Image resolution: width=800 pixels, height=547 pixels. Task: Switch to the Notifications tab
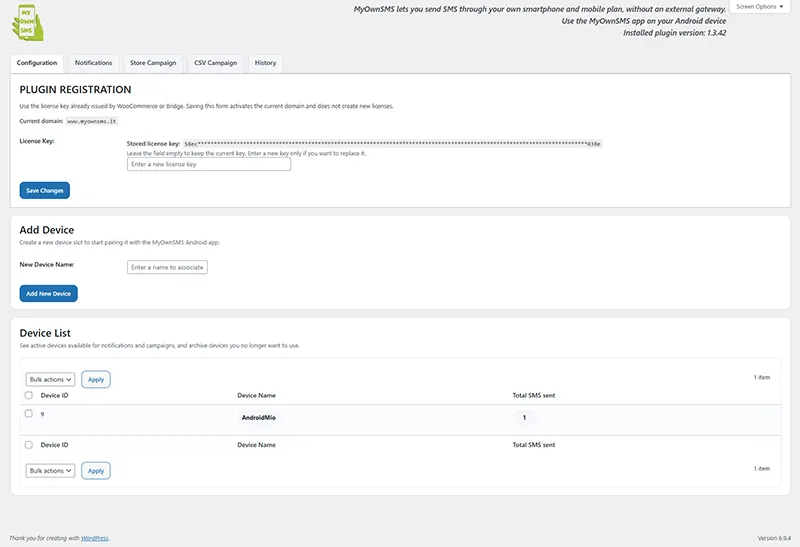pos(93,63)
